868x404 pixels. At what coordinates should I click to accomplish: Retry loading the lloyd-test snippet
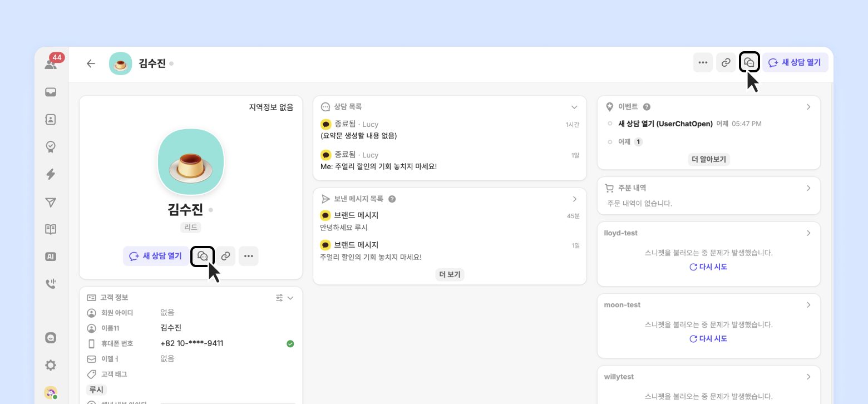(x=708, y=267)
